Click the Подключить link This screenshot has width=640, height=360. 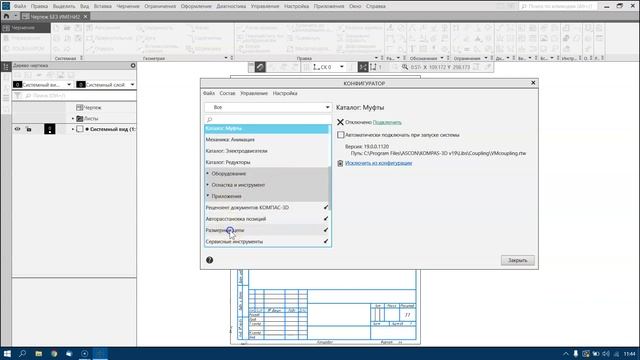(387, 122)
